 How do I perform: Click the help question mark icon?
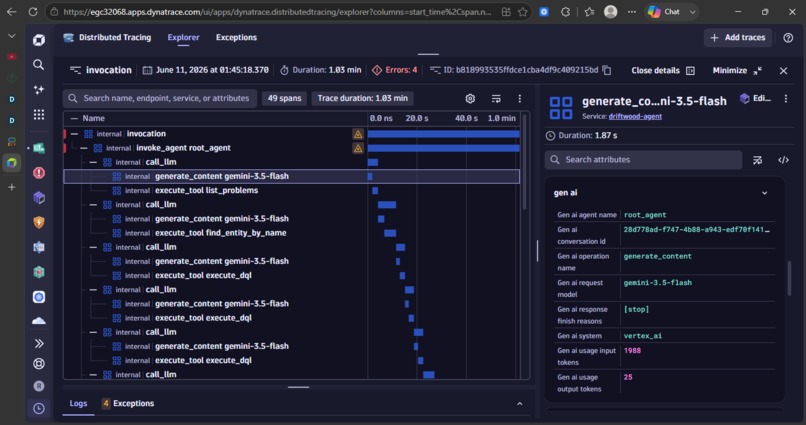click(x=788, y=38)
